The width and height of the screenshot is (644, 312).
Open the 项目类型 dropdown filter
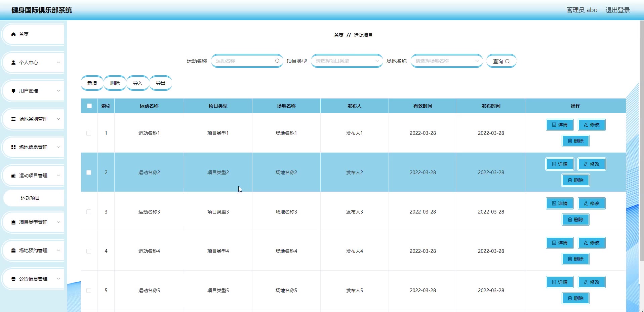tap(347, 61)
